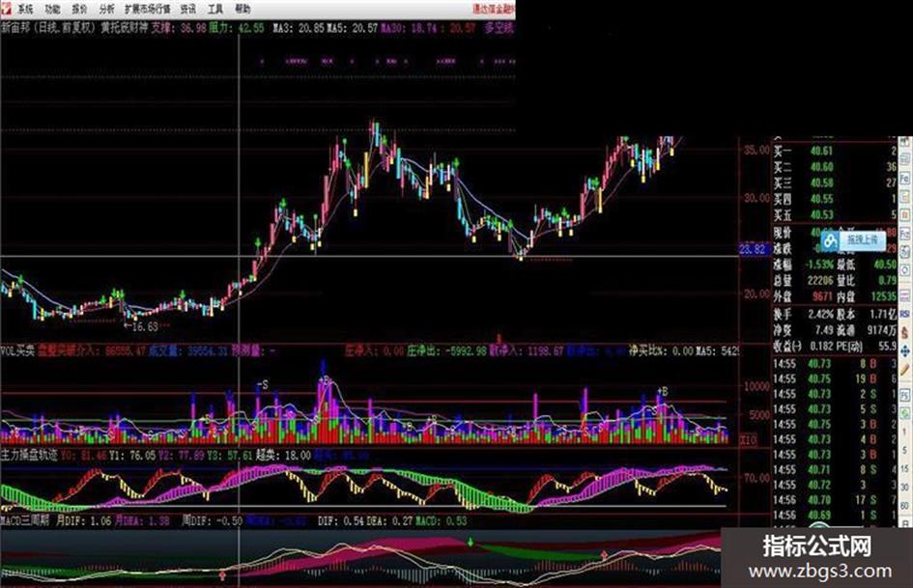Open the 分析 menu
The height and width of the screenshot is (588, 913).
(x=106, y=9)
